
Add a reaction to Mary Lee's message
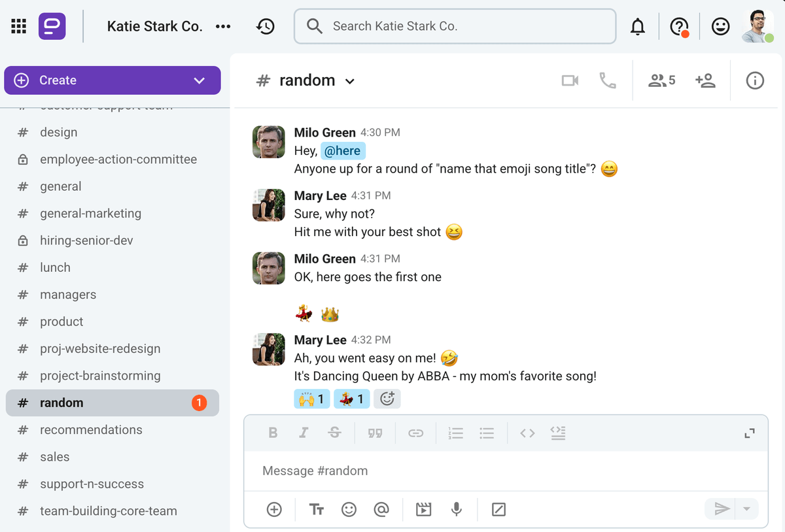(387, 399)
